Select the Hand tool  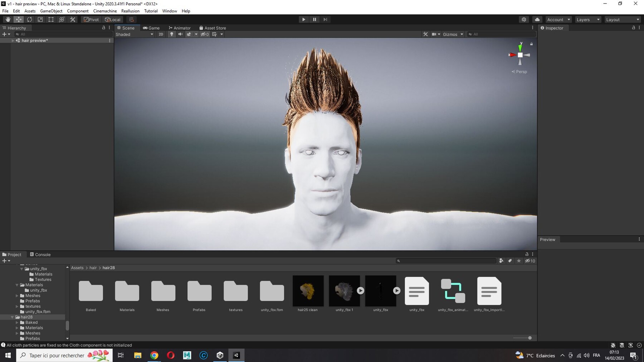(x=8, y=20)
